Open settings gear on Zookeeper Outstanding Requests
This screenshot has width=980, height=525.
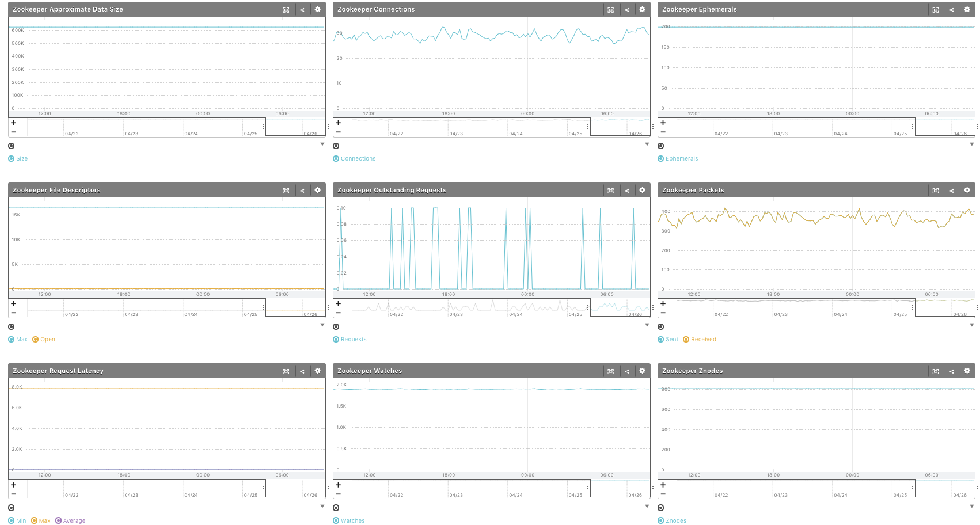(642, 190)
